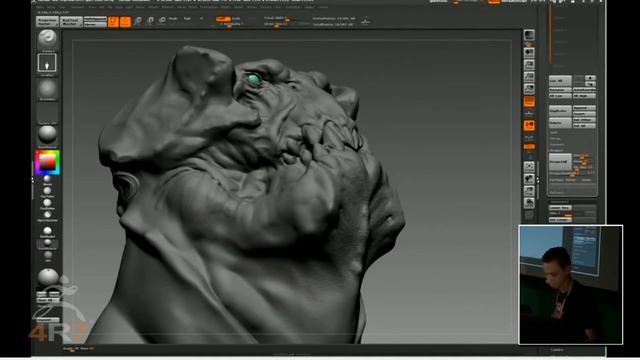The width and height of the screenshot is (640, 360).
Task: Collapse the right tray using divider arrows
Action: 538,180
